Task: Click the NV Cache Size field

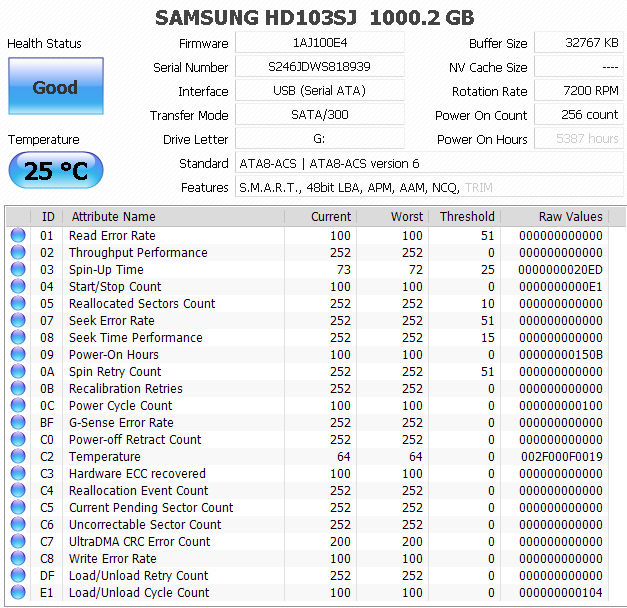Action: 579,66
